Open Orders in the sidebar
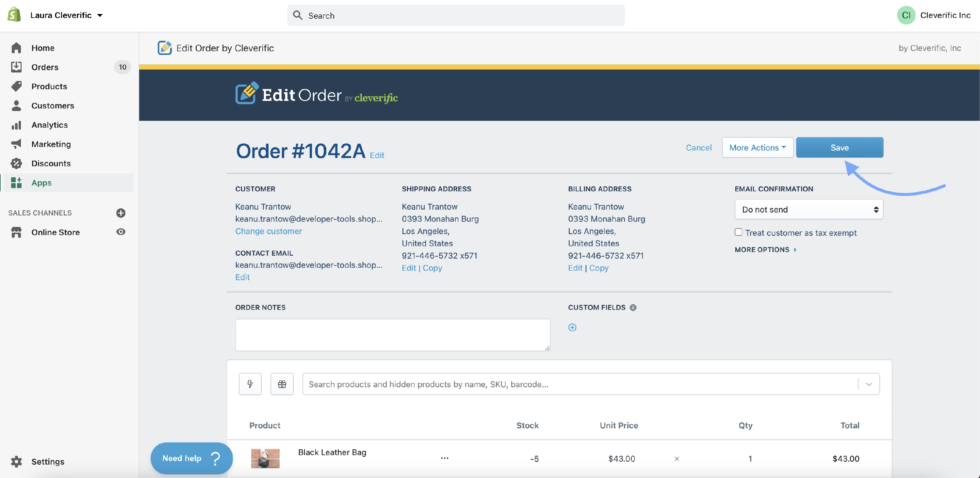 [x=45, y=67]
